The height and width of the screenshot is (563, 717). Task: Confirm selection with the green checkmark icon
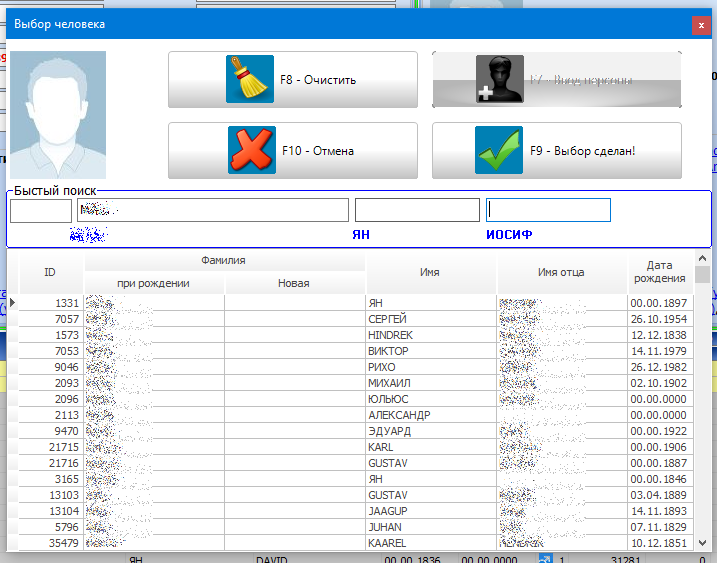[x=499, y=151]
